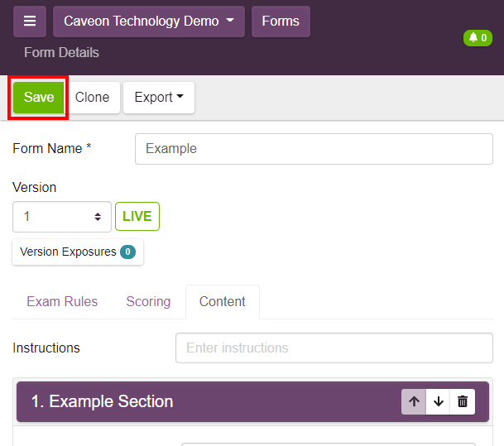The height and width of the screenshot is (446, 504).
Task: Click the Example Section header title
Action: (x=103, y=401)
